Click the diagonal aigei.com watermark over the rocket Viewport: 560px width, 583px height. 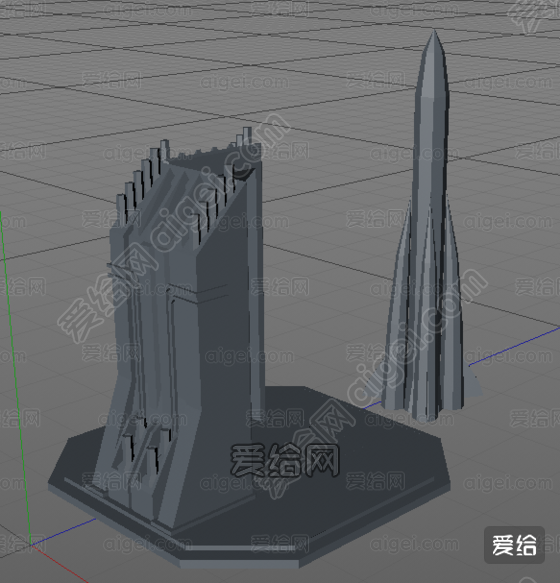(416, 336)
